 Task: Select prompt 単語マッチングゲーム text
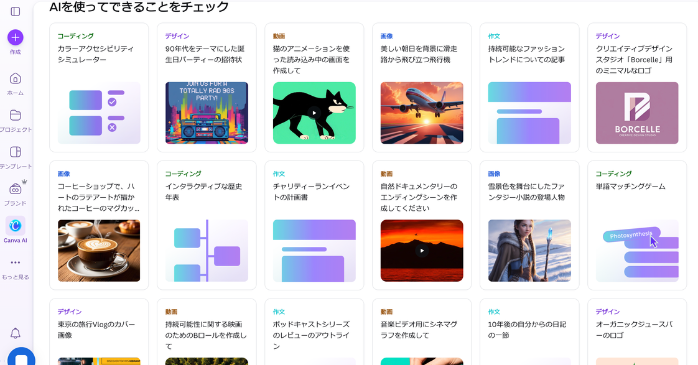tap(630, 187)
